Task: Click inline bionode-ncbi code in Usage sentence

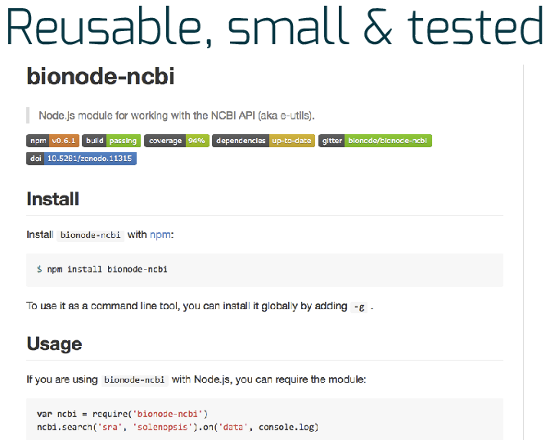Action: tap(135, 380)
